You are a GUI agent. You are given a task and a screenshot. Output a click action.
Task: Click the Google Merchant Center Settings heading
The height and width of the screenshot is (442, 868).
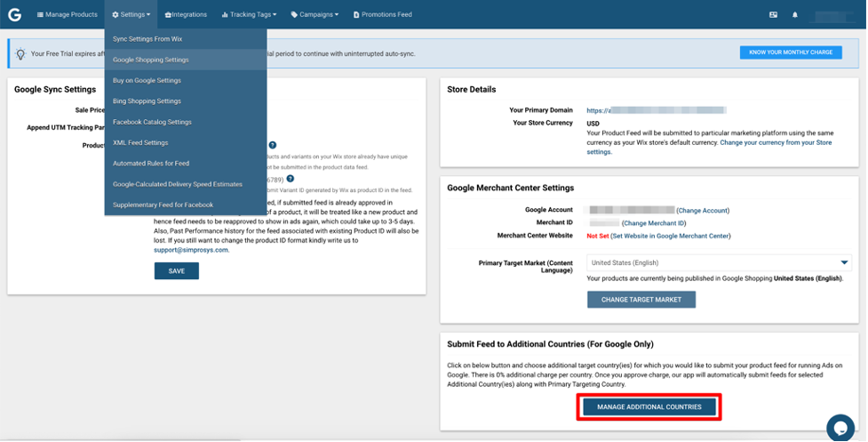[x=510, y=188]
